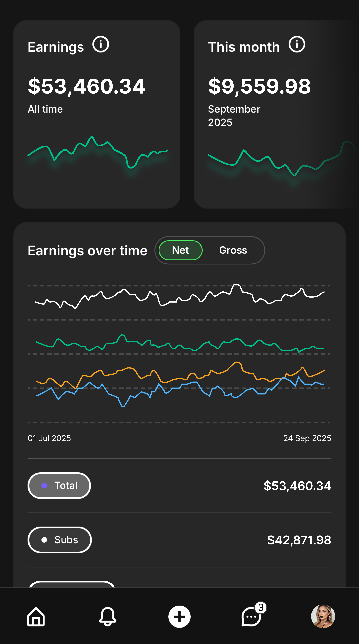
Task: Tap the This month info icon
Action: click(x=297, y=44)
